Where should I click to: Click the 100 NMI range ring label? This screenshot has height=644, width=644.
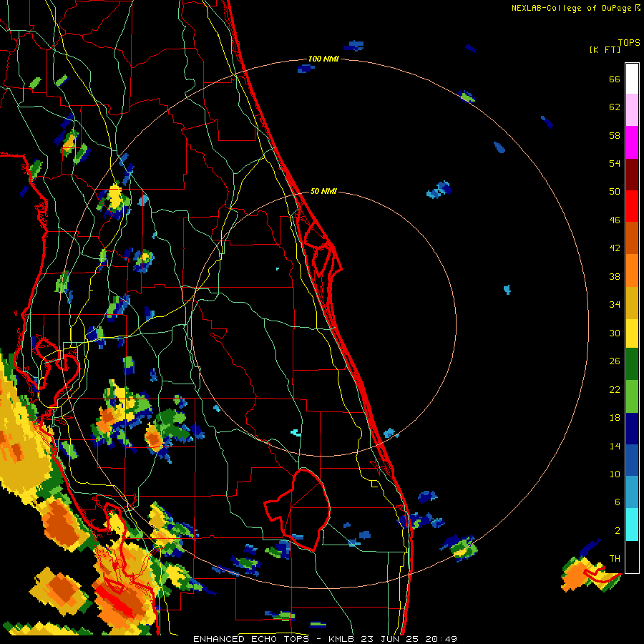(323, 59)
